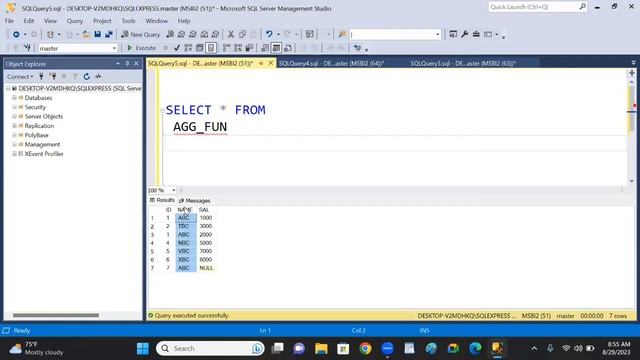The image size is (640, 360).
Task: Click the Cut scissors icon
Action: coord(231,35)
